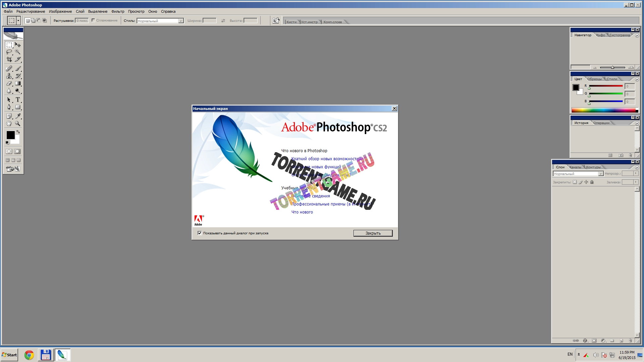The image size is (644, 362).
Task: Choose the Horizontal Type tool
Action: tap(18, 100)
